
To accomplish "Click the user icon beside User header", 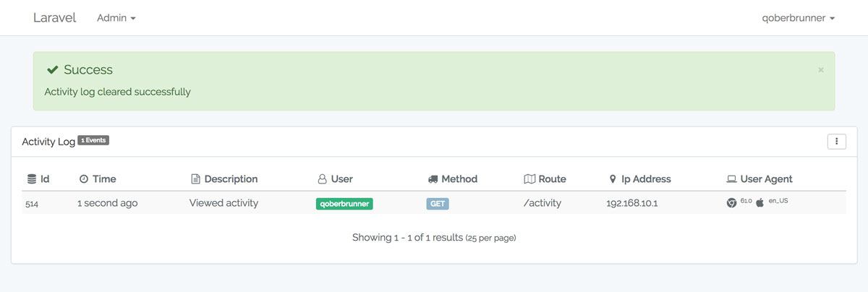I will coord(322,179).
